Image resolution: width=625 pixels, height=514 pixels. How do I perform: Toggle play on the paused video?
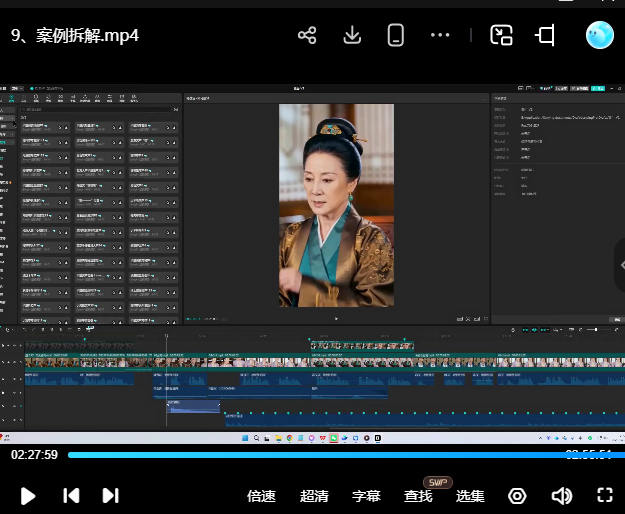(28, 496)
